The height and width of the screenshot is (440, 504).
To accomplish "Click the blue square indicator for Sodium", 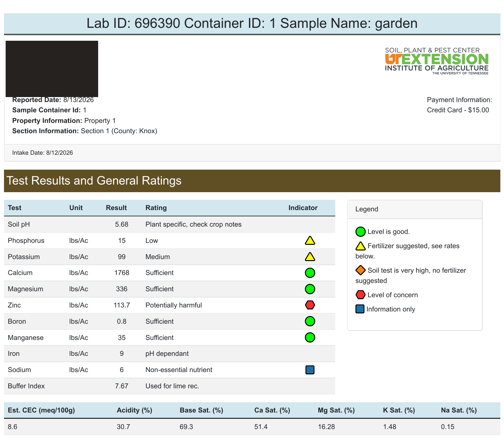I will point(310,370).
